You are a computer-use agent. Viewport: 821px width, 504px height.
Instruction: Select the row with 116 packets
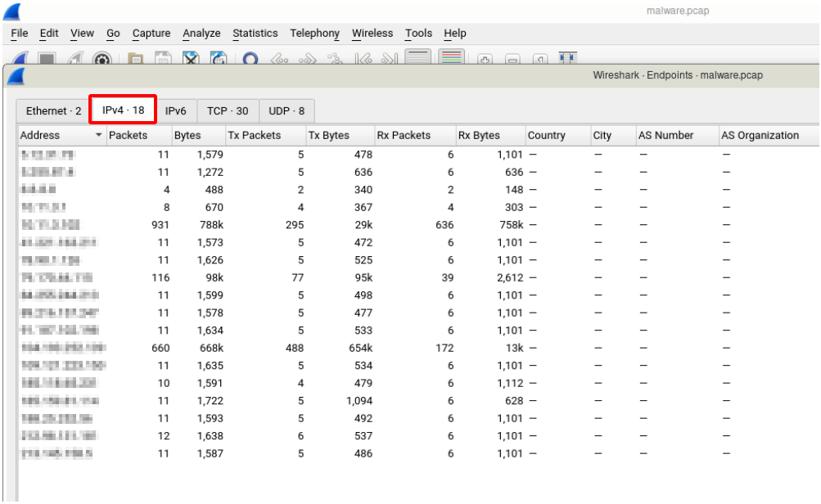click(x=417, y=277)
